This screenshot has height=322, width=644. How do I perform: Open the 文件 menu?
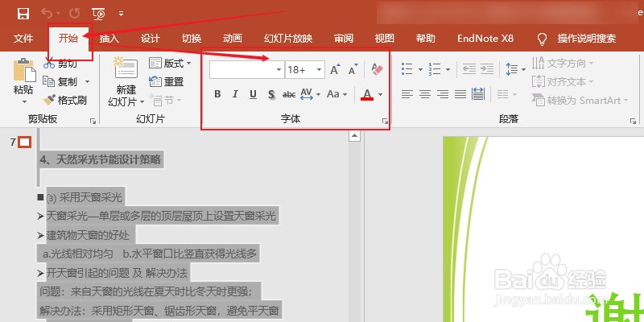click(x=23, y=39)
